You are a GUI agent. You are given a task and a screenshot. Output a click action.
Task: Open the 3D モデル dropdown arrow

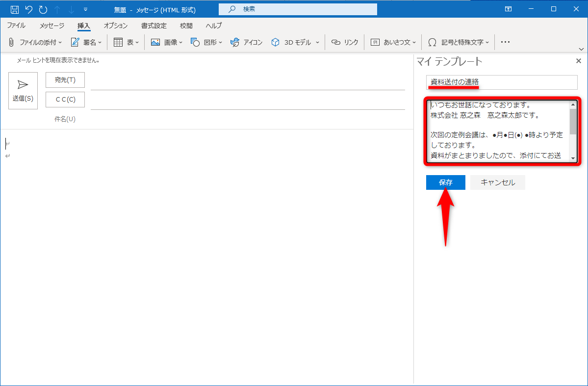pyautogui.click(x=316, y=42)
